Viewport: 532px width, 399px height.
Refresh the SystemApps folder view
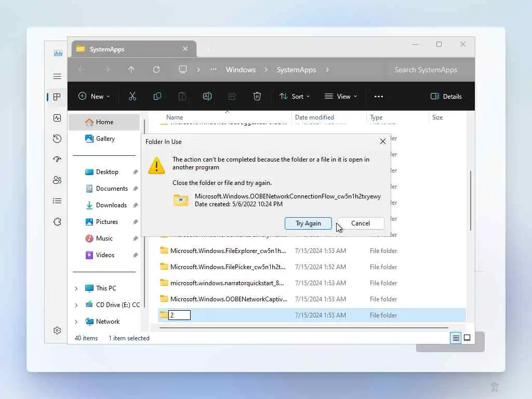point(156,70)
